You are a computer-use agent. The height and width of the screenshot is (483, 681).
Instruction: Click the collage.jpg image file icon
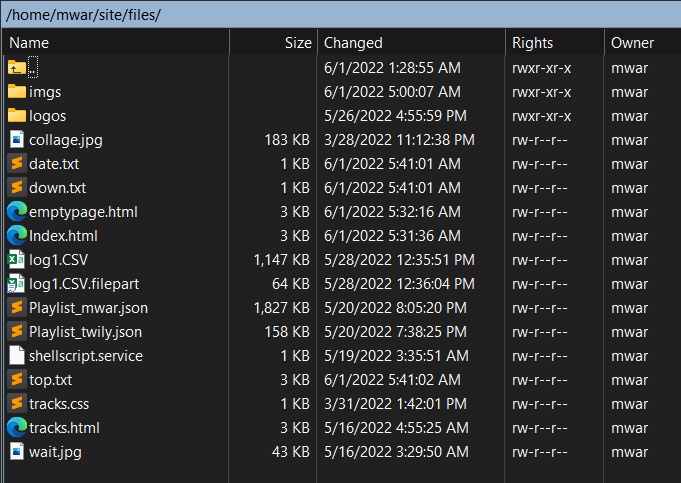(16, 139)
